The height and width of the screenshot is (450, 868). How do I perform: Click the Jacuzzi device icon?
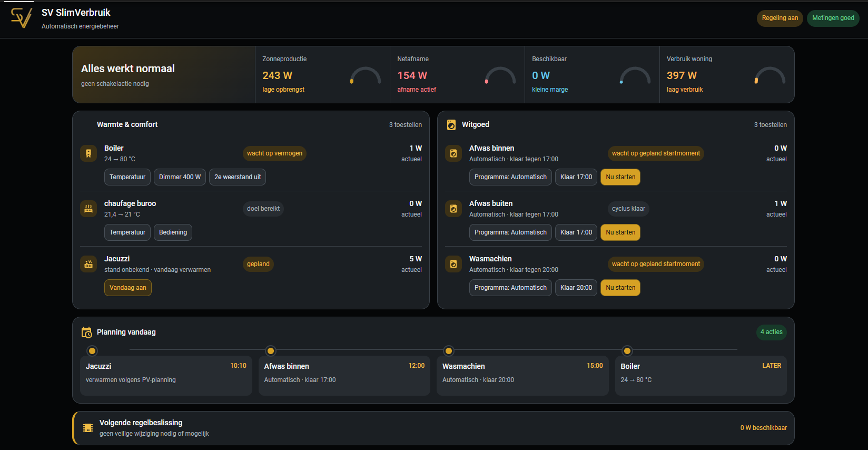pyautogui.click(x=88, y=264)
